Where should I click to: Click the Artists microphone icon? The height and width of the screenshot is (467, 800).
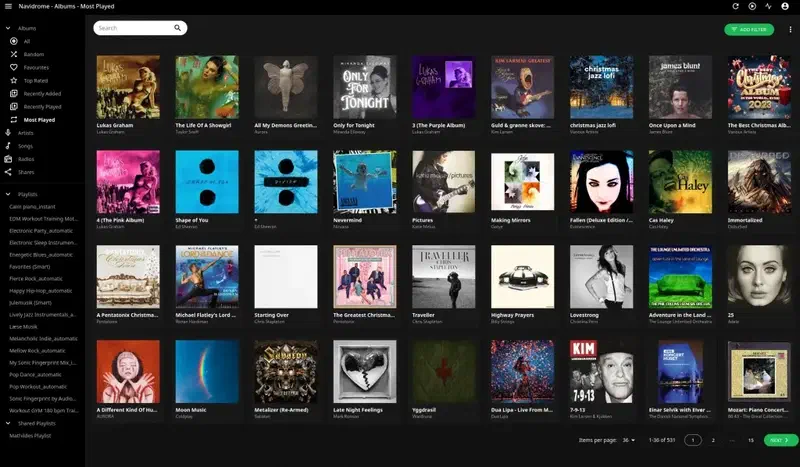[8, 133]
